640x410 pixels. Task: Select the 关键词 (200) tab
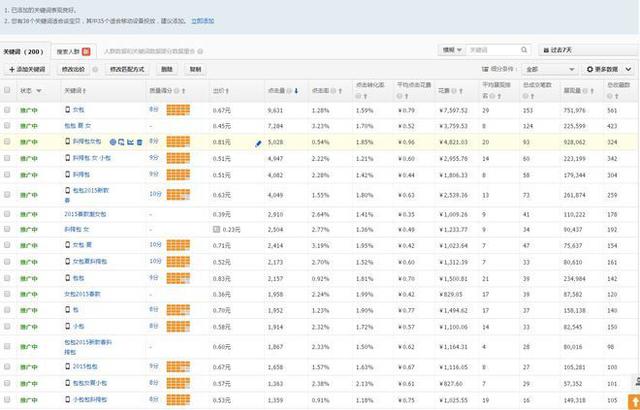pyautogui.click(x=24, y=52)
